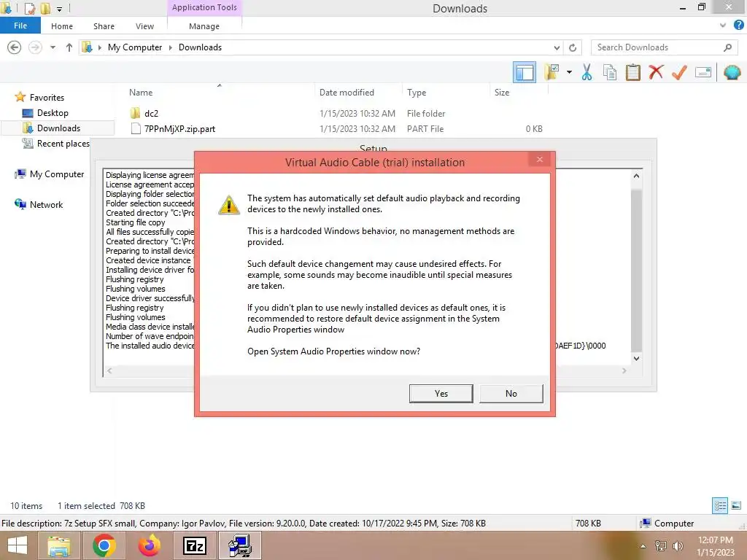Click the network tray icon
Image resolution: width=747 pixels, height=560 pixels.
click(x=661, y=546)
